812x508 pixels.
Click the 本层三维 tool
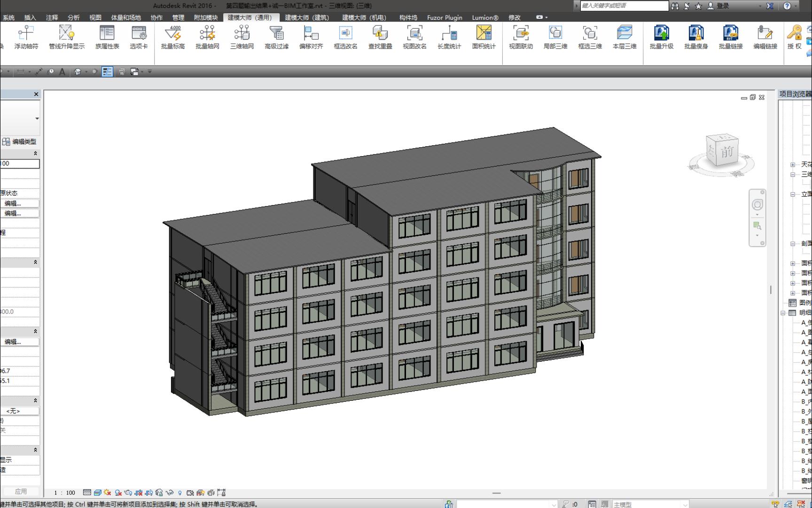[625, 37]
